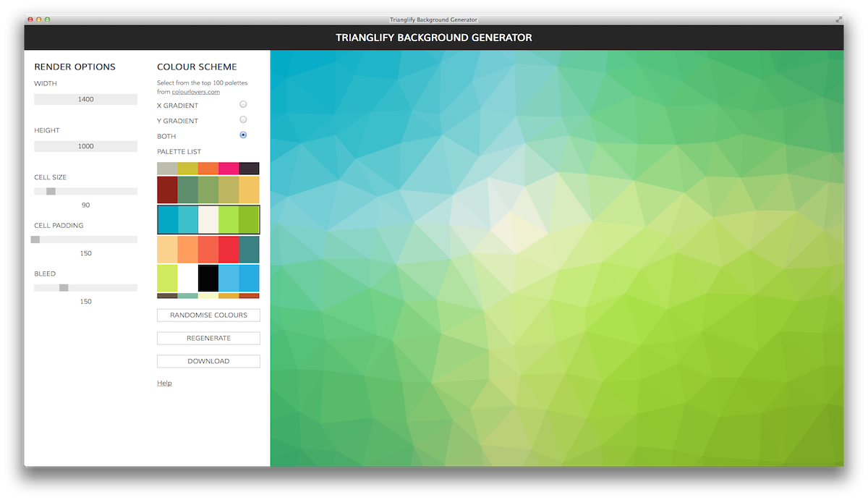Image resolution: width=868 pixels, height=500 pixels.
Task: Open the colourlovers.com link
Action: [196, 92]
